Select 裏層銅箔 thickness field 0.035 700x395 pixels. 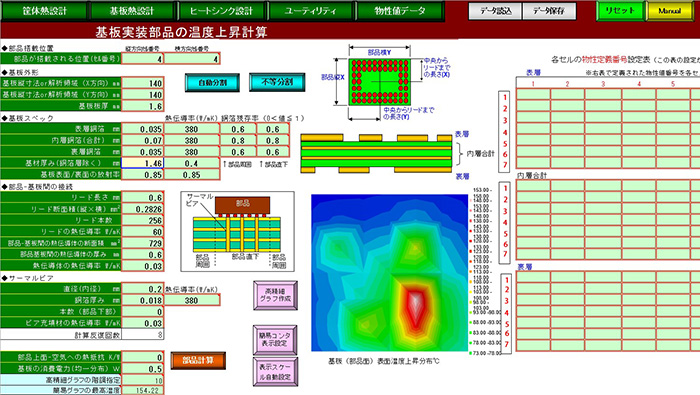coord(142,152)
